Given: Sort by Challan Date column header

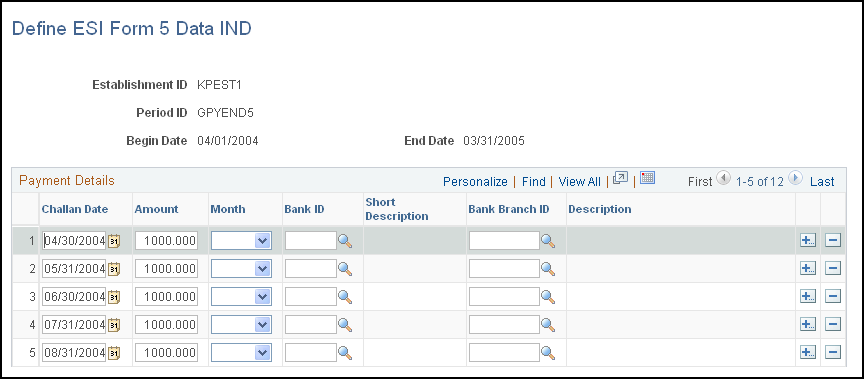Looking at the screenshot, I should click(x=75, y=209).
